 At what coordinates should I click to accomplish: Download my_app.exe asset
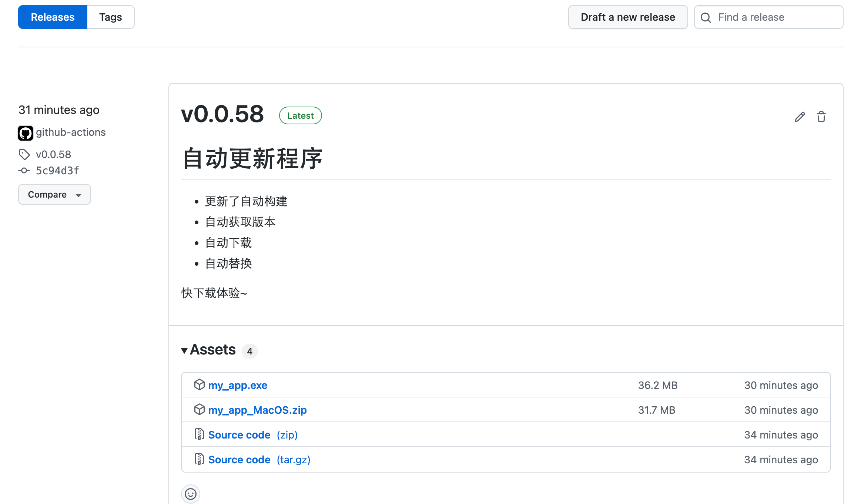(238, 385)
